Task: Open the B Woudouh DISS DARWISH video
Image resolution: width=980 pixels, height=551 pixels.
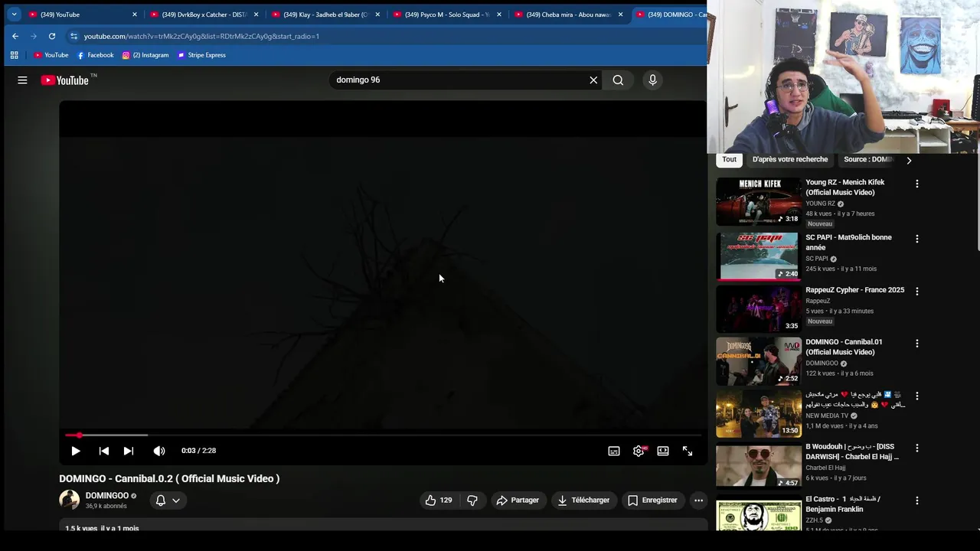Action: pyautogui.click(x=759, y=466)
